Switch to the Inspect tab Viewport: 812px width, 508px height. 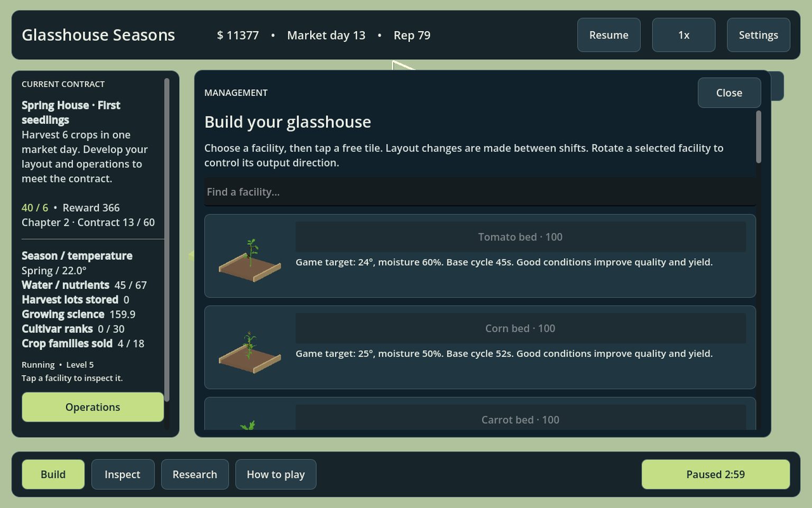click(x=123, y=474)
